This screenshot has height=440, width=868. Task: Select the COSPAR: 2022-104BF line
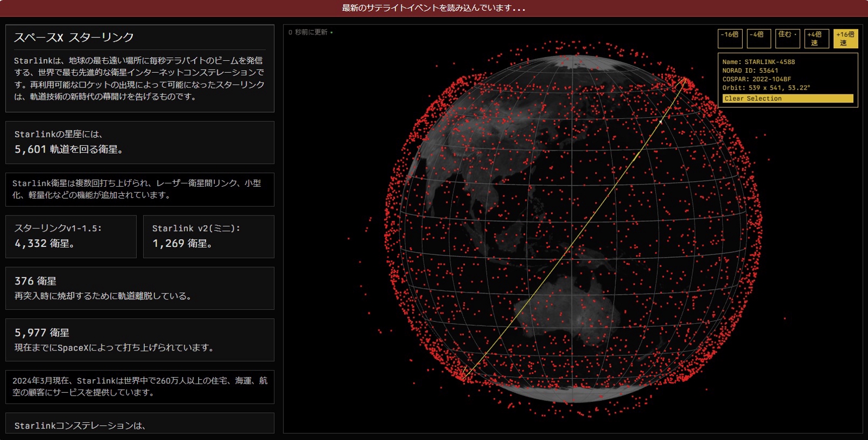coord(756,79)
